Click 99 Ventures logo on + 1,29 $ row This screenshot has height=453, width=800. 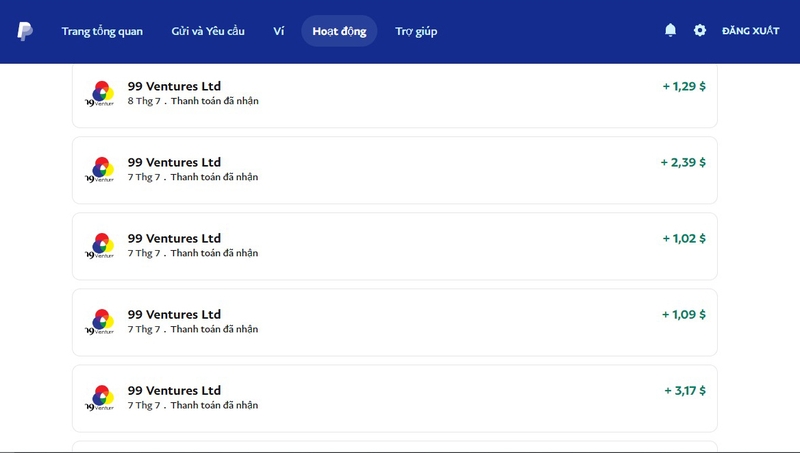[x=100, y=94]
